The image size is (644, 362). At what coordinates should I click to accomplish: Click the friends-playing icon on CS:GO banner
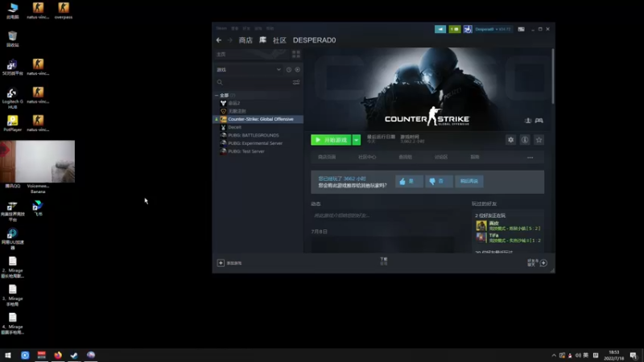(528, 120)
